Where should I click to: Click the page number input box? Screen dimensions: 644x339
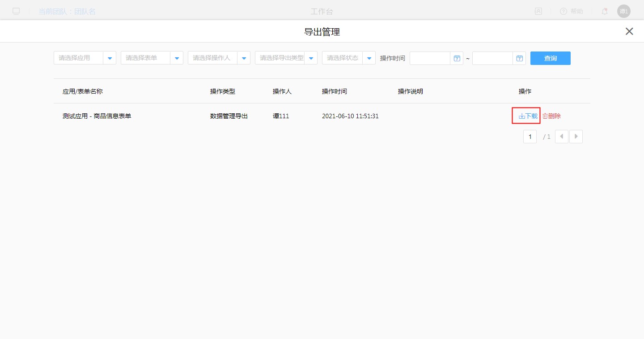[530, 137]
